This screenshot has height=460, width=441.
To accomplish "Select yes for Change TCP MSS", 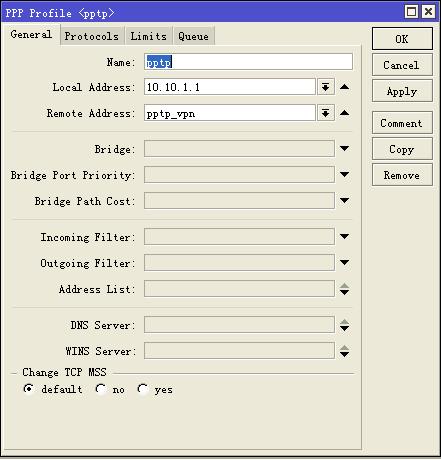I will 143,389.
